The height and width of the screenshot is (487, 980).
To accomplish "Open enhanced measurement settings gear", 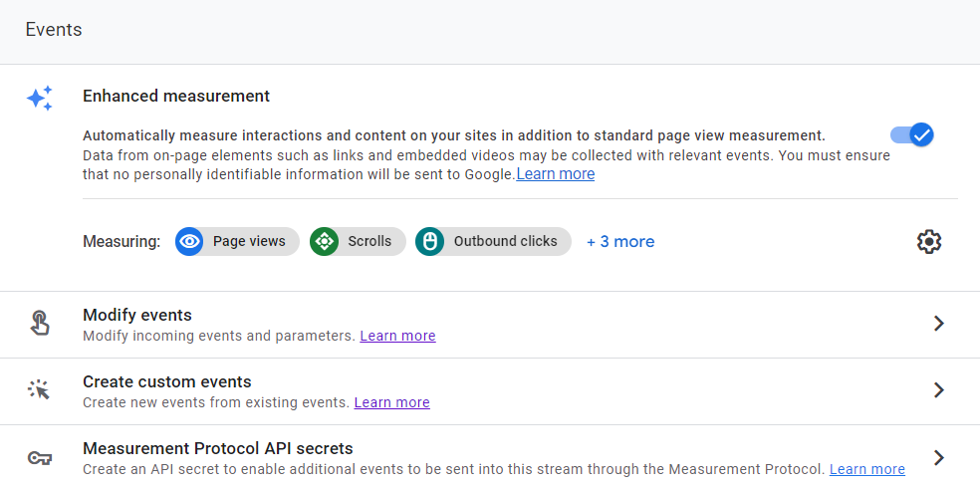I will (929, 241).
